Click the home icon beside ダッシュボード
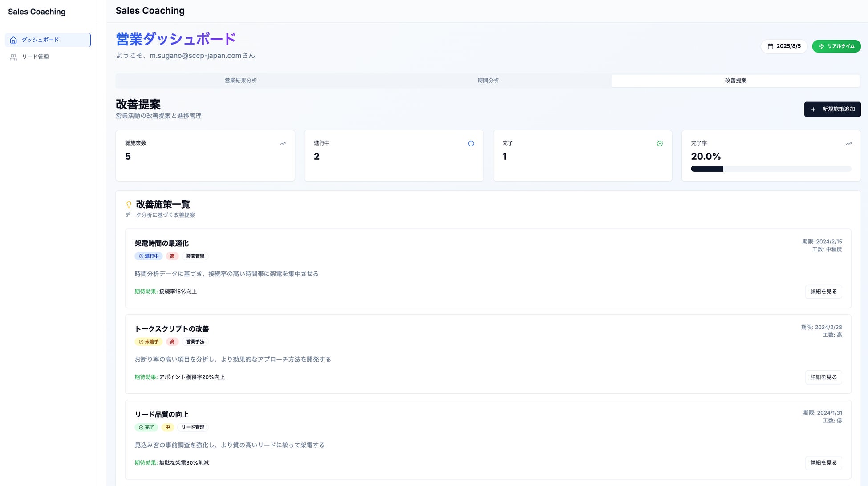The width and height of the screenshot is (868, 486). coord(13,40)
